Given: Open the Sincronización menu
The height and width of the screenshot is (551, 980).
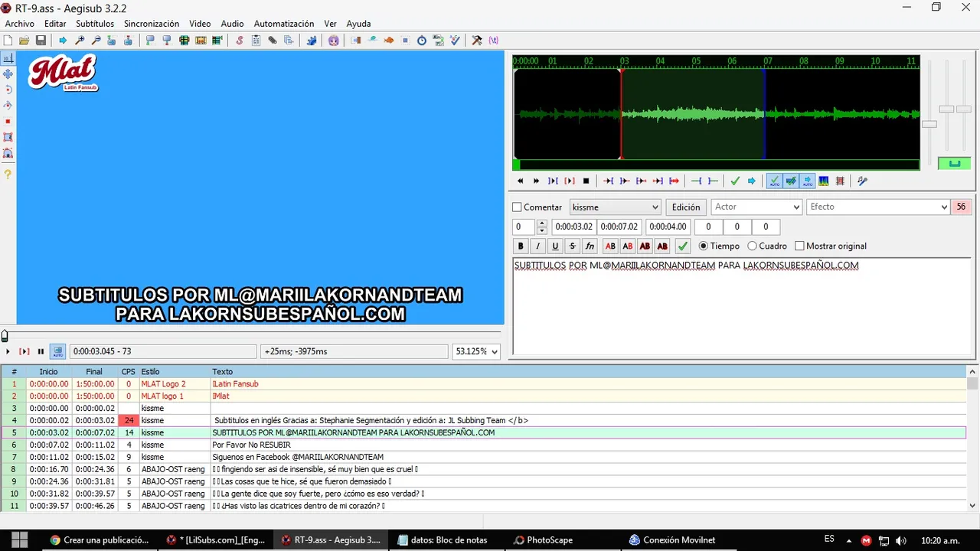Looking at the screenshot, I should coord(152,24).
